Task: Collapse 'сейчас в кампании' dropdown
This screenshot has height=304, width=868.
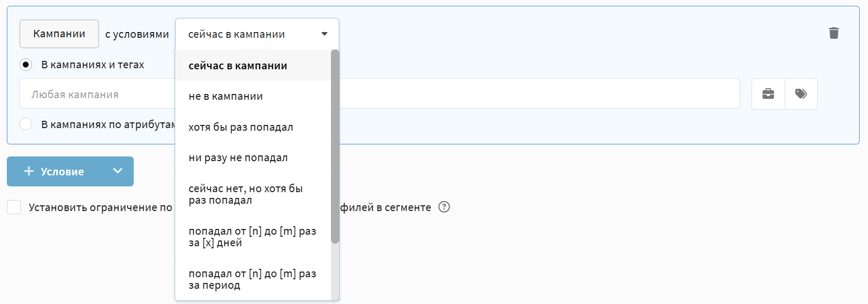Action: 324,34
